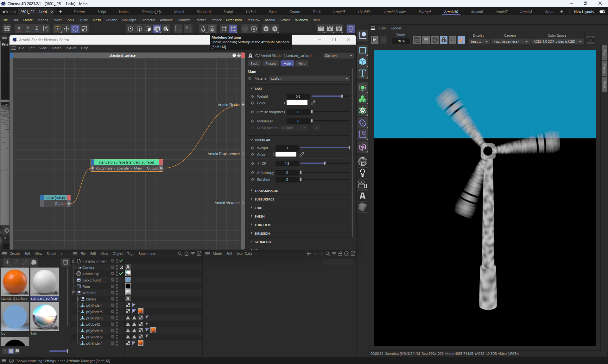Toggle the IPR lock camera icon
The height and width of the screenshot is (364, 608).
pos(444,40)
